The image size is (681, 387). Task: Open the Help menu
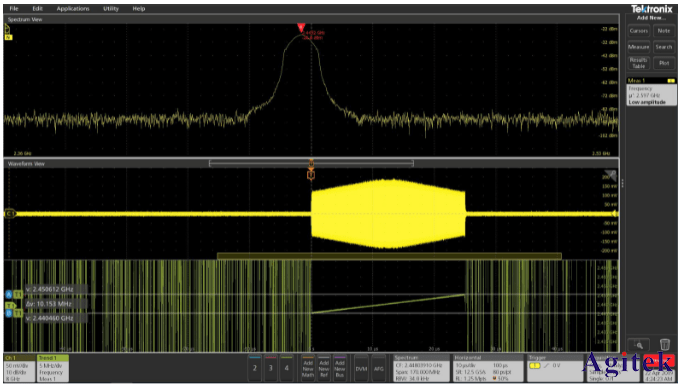click(x=139, y=8)
